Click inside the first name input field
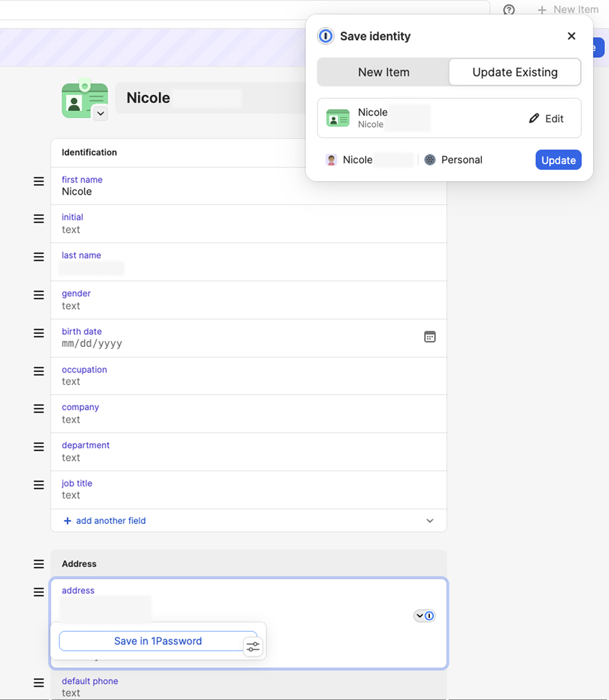The image size is (609, 700). 144,191
